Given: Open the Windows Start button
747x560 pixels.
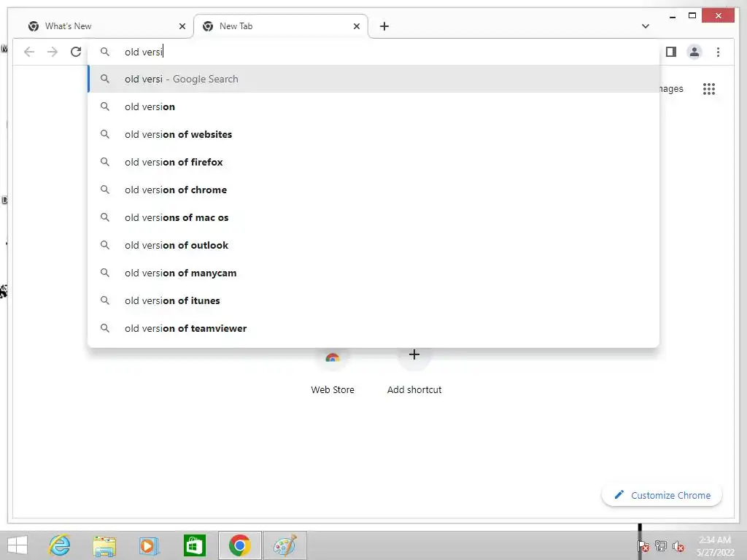Looking at the screenshot, I should [x=18, y=545].
